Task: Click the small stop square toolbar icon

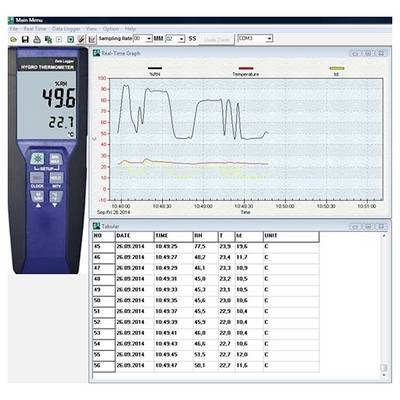Action: [59, 39]
